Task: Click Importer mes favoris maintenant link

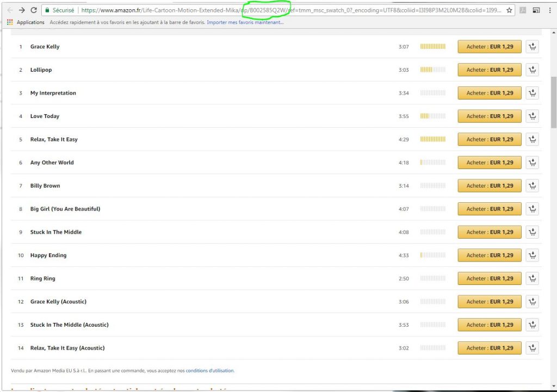Action: (x=247, y=22)
